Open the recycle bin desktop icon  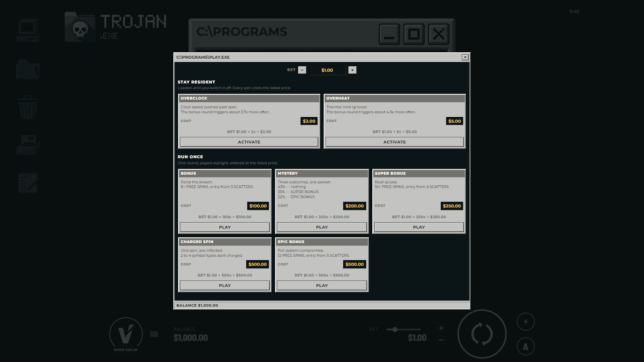28,107
